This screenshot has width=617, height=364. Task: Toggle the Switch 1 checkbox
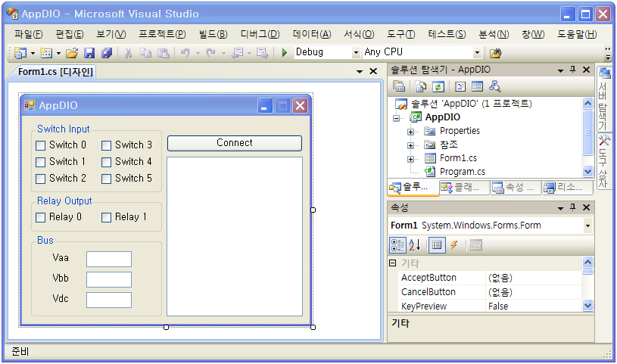point(41,162)
